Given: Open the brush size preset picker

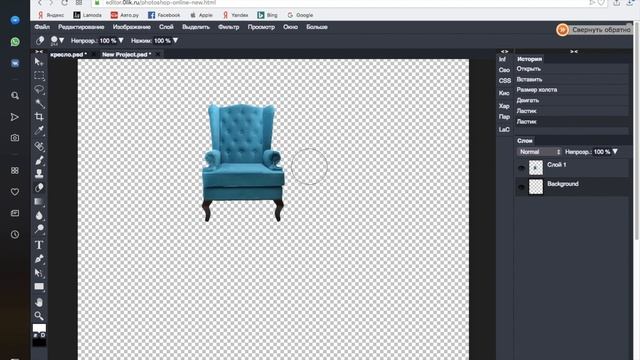Looking at the screenshot, I should 57,40.
